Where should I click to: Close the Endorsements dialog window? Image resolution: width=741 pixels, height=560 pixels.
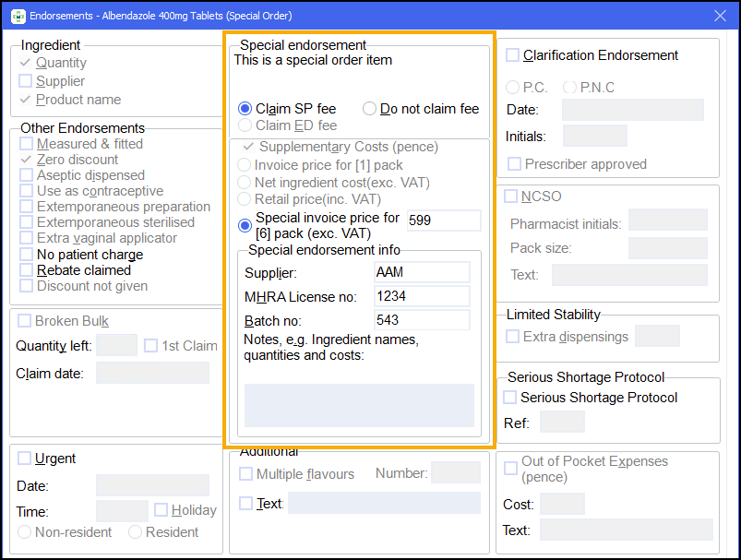(x=721, y=16)
